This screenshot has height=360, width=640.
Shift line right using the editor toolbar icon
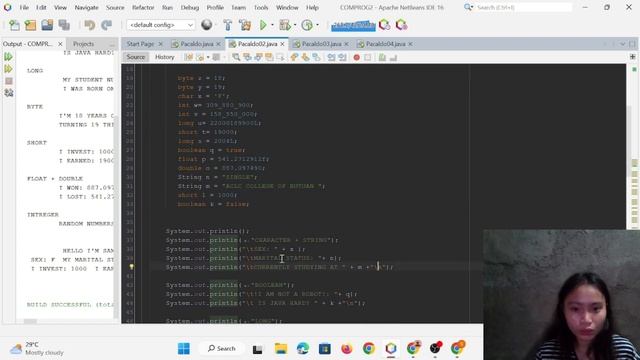[x=342, y=58]
